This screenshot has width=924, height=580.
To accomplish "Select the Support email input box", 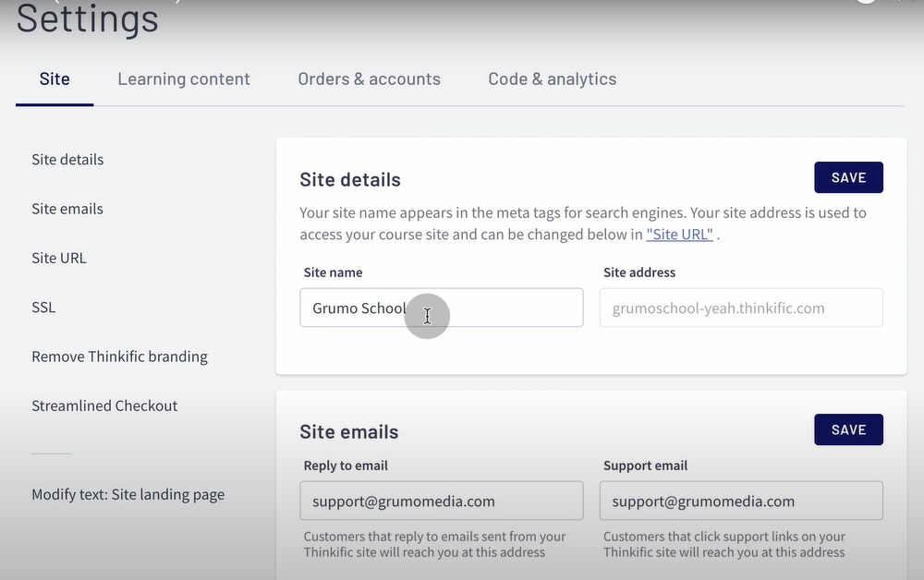I will (x=739, y=501).
